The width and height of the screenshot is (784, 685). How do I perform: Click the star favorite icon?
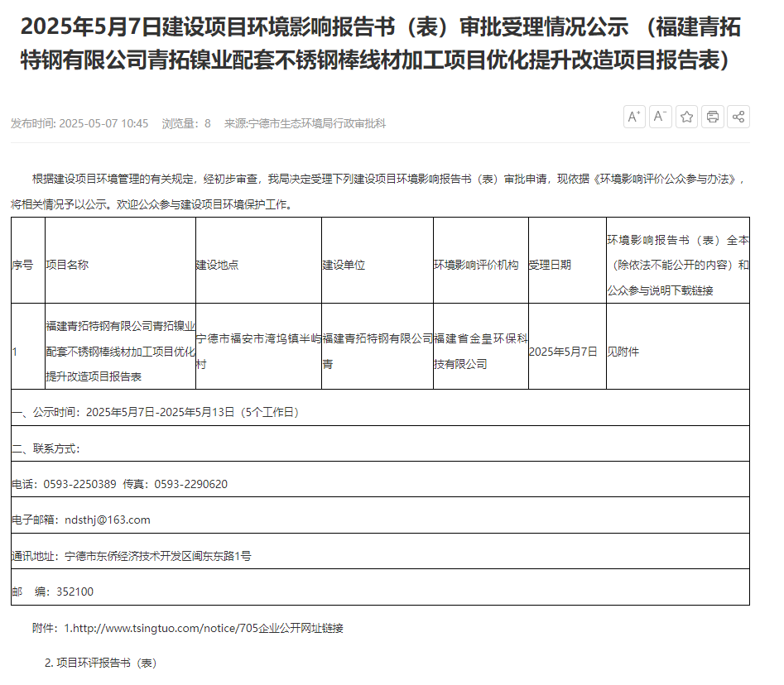(x=686, y=117)
